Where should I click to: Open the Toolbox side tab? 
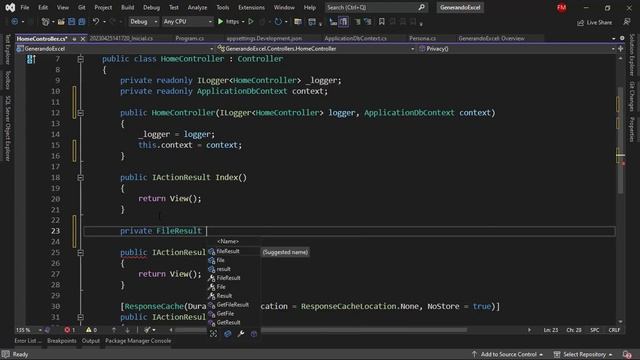7,80
